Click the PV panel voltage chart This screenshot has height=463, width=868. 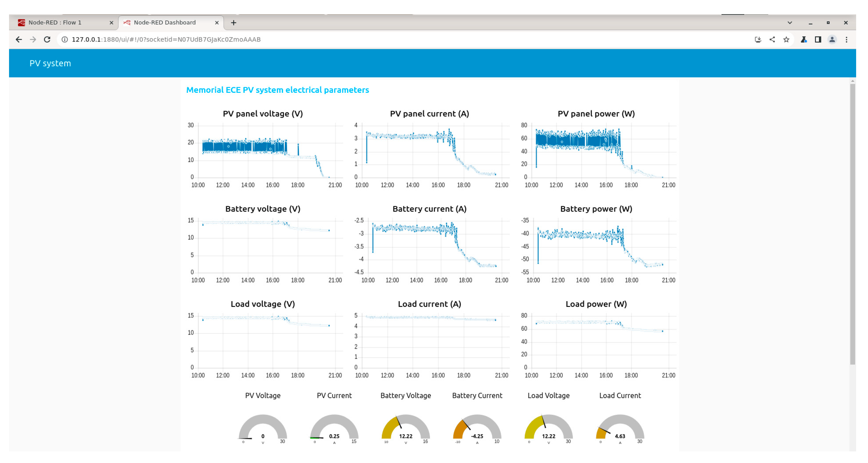coord(266,152)
